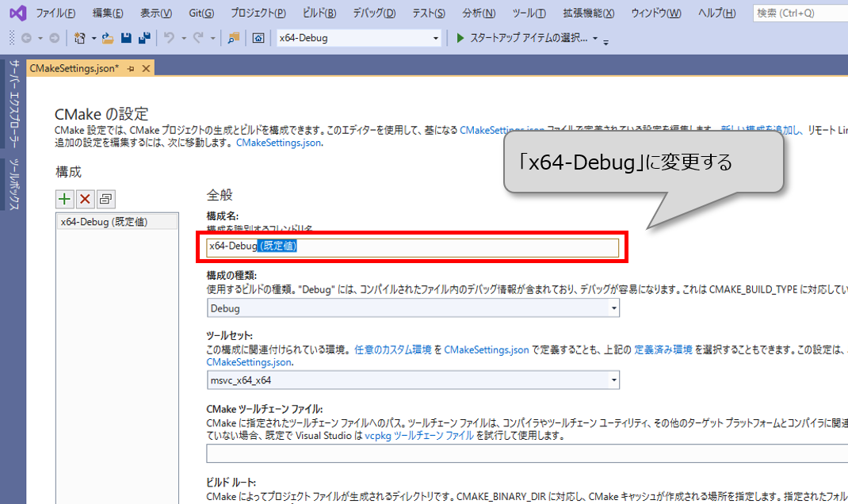Click the 定義済み環境 link
The image size is (848, 504).
(x=663, y=350)
